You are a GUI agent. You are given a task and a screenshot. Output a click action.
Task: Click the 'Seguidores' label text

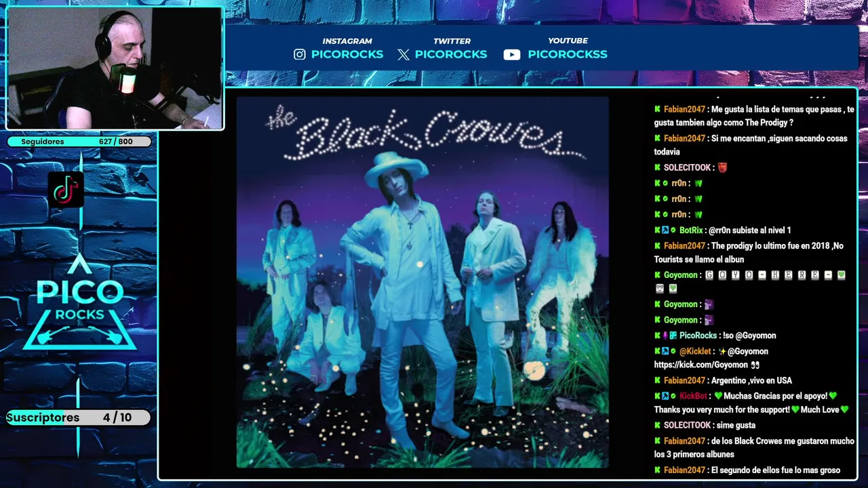[x=43, y=142]
